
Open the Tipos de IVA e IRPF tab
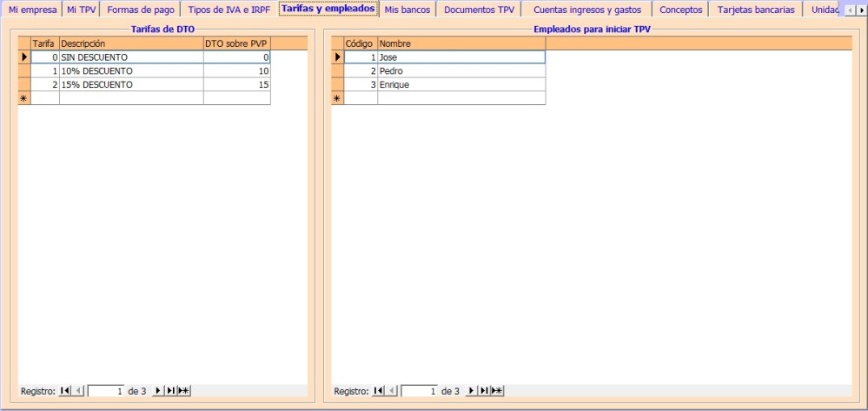click(x=229, y=10)
